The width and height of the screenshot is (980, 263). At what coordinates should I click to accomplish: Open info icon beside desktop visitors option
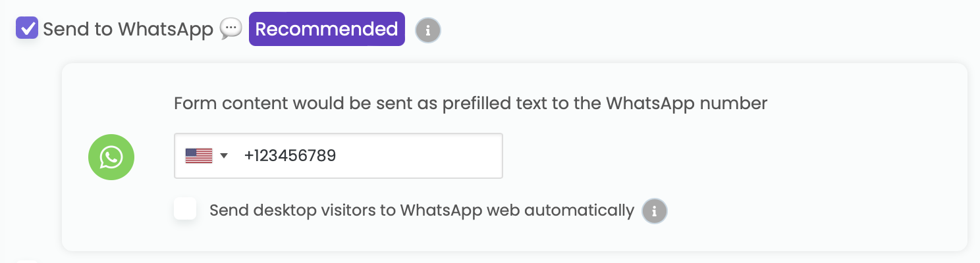(x=654, y=211)
